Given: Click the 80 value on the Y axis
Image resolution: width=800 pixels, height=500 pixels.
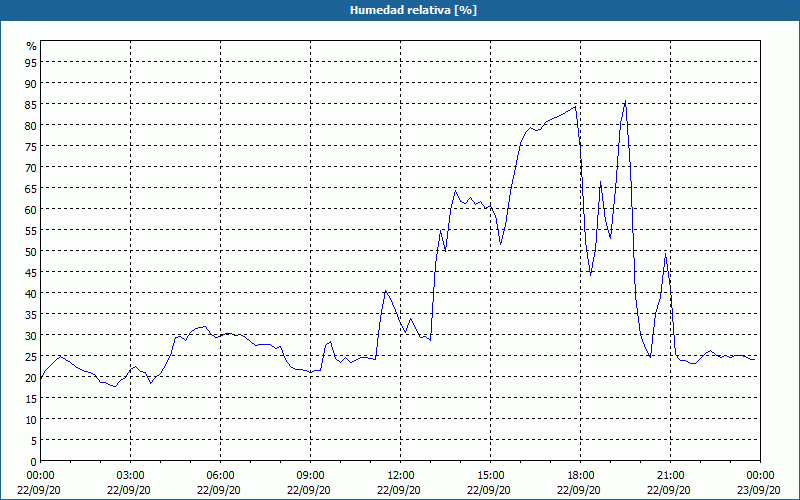Looking at the screenshot, I should click(x=31, y=126).
